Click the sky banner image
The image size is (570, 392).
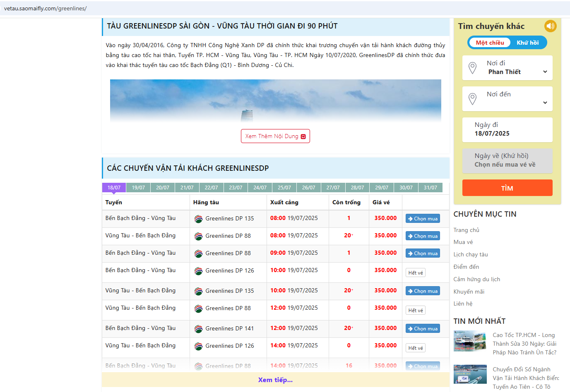pos(275,101)
